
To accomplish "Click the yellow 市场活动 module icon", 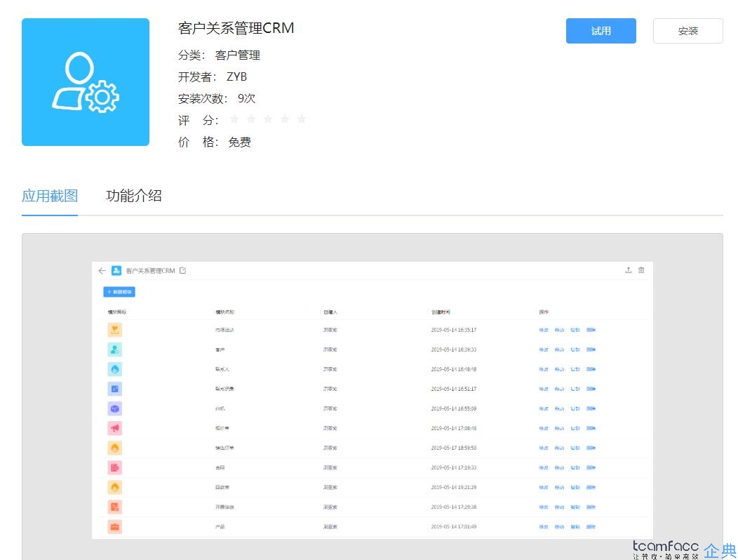I will click(115, 330).
